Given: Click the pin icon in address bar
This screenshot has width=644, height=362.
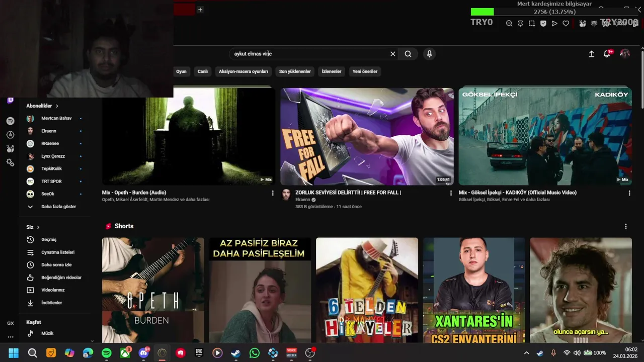Looking at the screenshot, I should [x=520, y=24].
